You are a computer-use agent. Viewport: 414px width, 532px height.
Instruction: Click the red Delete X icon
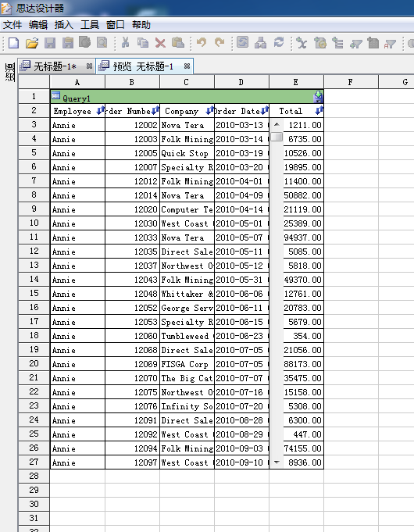point(160,43)
